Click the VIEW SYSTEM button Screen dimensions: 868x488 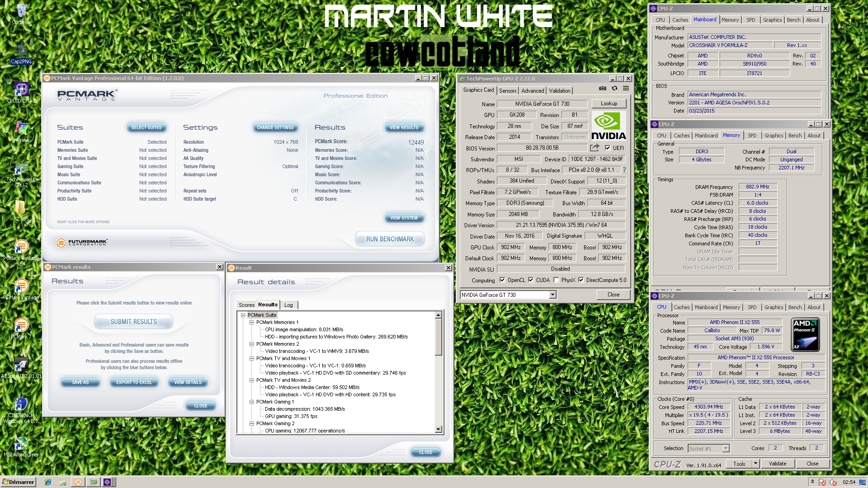click(x=404, y=218)
